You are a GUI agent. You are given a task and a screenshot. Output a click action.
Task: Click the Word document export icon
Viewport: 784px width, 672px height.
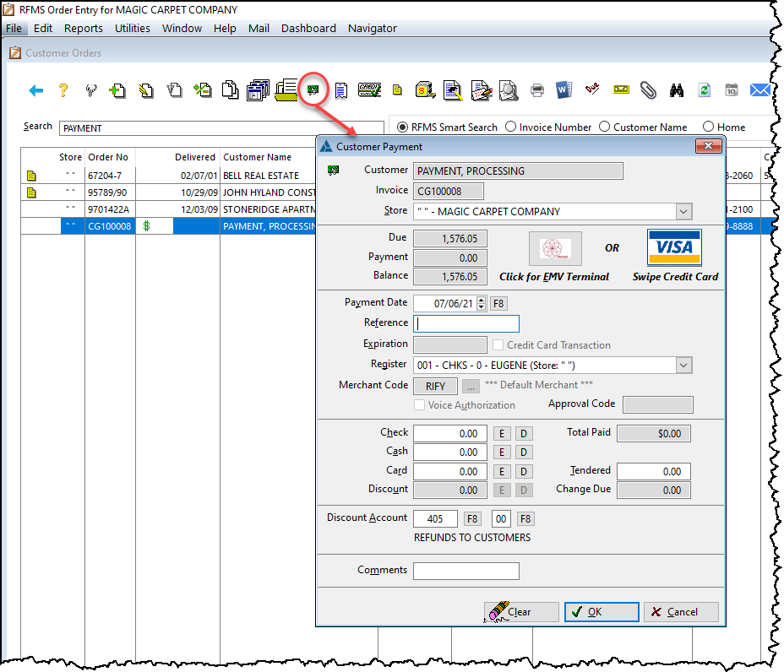(564, 90)
